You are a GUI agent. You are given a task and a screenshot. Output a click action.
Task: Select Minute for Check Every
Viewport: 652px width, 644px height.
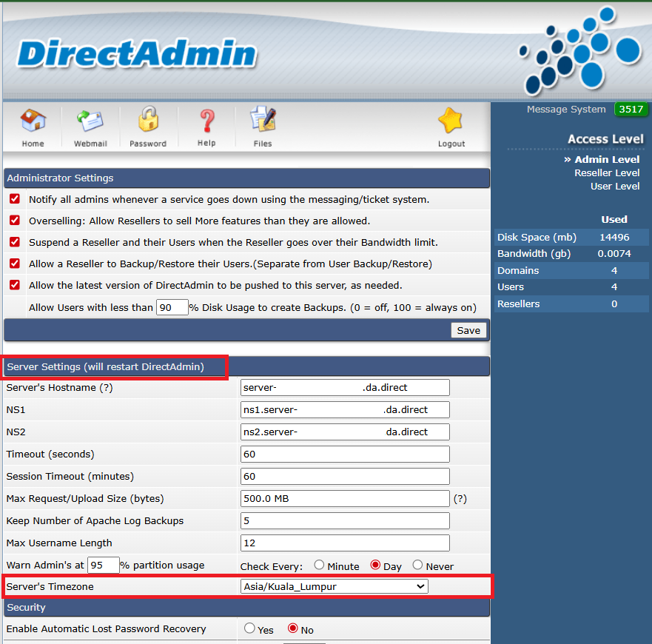click(319, 565)
